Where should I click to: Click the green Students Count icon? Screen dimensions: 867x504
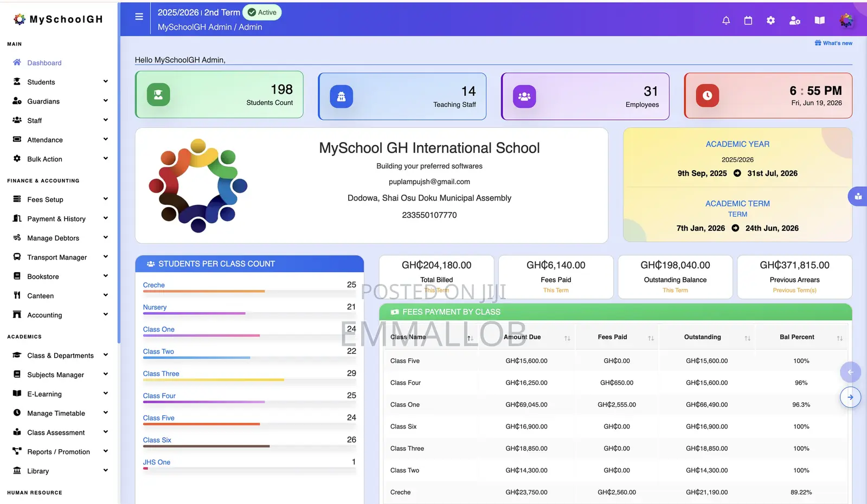[x=158, y=94]
